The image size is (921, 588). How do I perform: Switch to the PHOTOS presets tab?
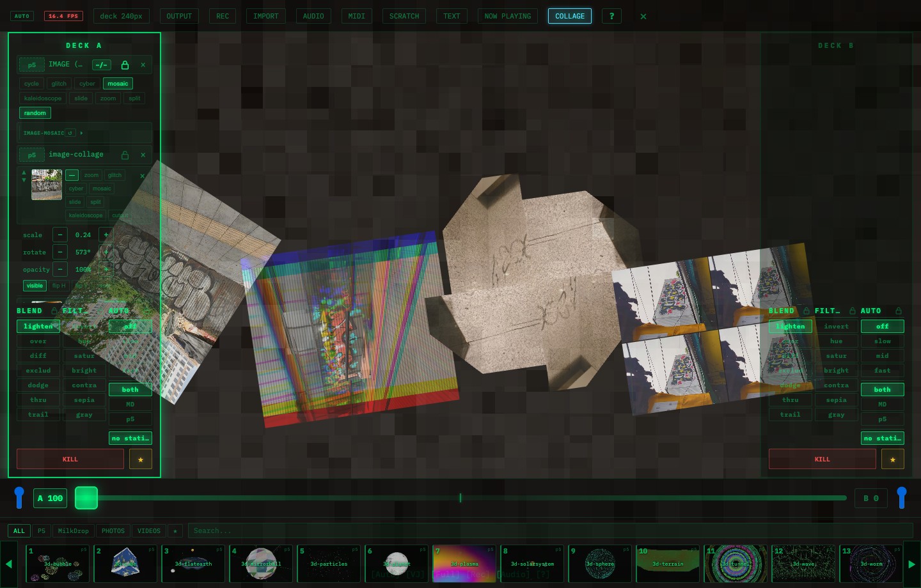point(113,530)
